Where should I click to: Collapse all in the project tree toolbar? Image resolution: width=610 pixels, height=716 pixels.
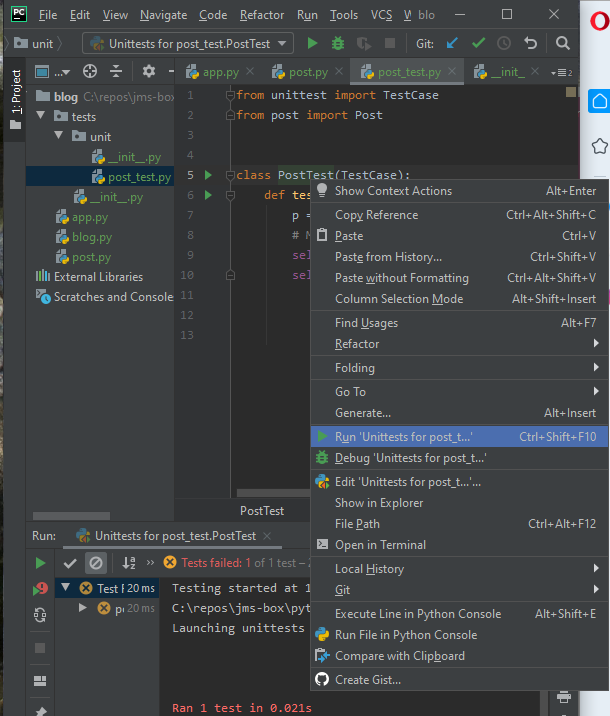tap(116, 71)
